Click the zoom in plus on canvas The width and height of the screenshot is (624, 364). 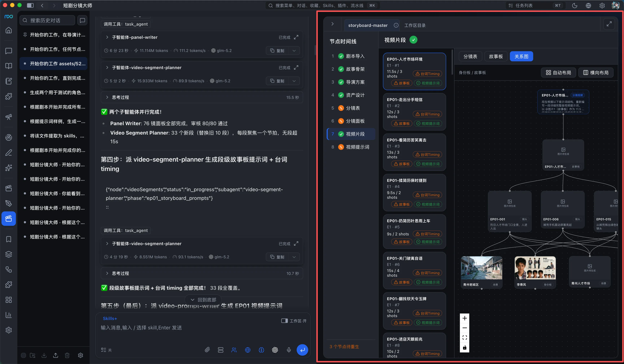click(465, 318)
